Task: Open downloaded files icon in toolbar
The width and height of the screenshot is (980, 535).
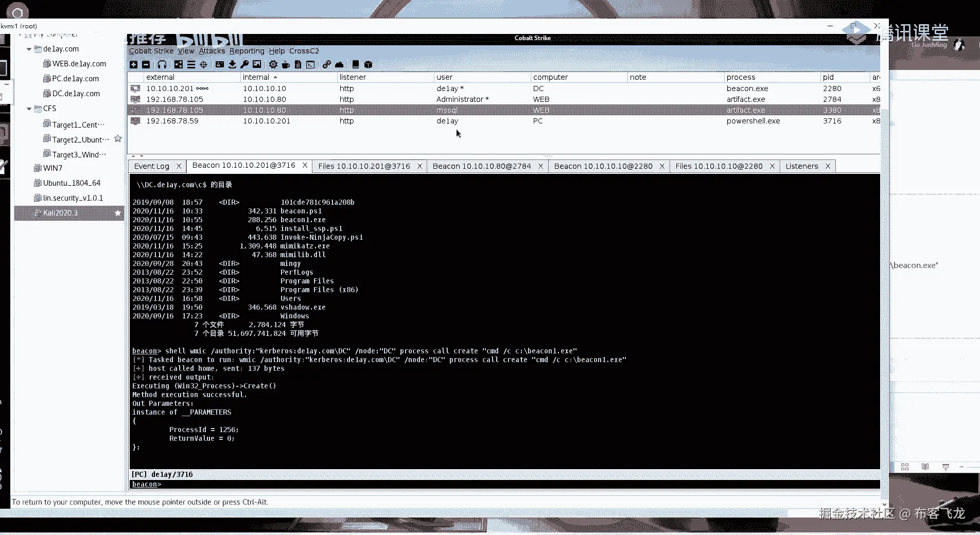Action: (232, 64)
